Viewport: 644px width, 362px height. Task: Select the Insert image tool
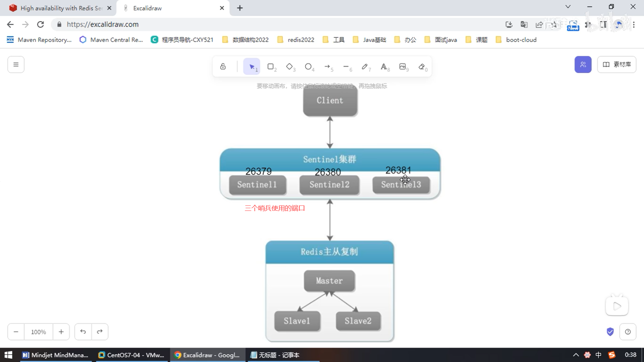click(x=402, y=67)
